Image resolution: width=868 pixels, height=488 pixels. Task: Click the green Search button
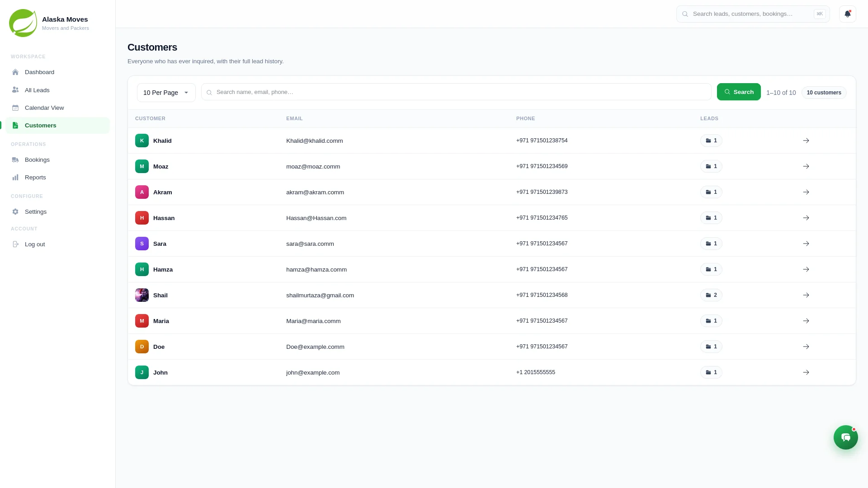coord(739,92)
